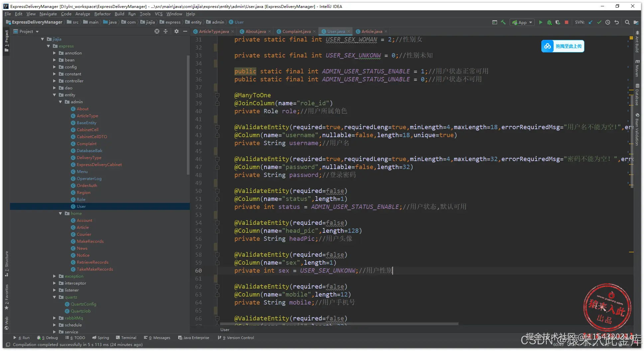Build project with the hammer icon
The width and height of the screenshot is (644, 351).
[503, 22]
